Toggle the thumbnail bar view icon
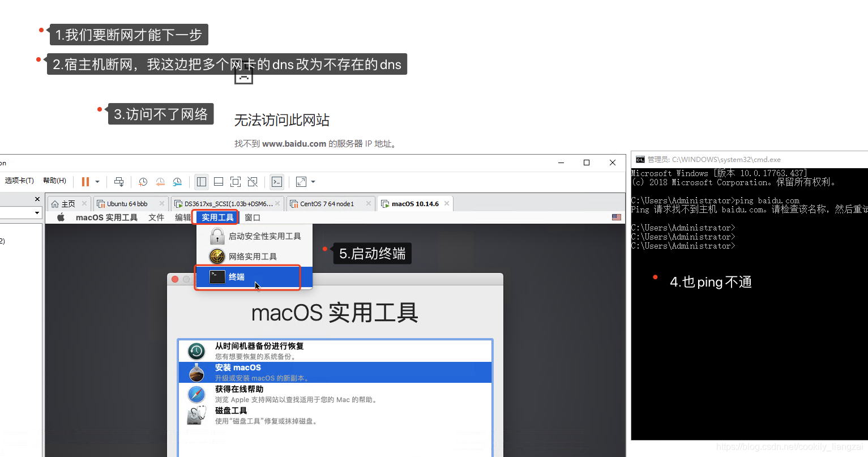 219,182
